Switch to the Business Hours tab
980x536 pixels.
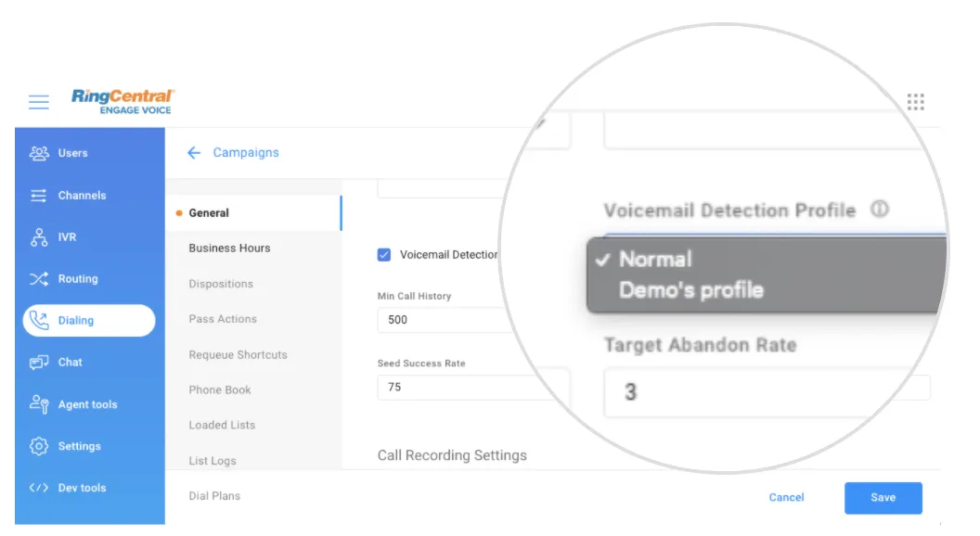click(229, 249)
